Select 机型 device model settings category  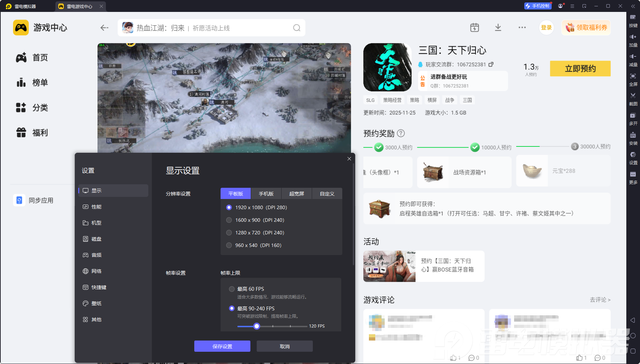tap(113, 223)
